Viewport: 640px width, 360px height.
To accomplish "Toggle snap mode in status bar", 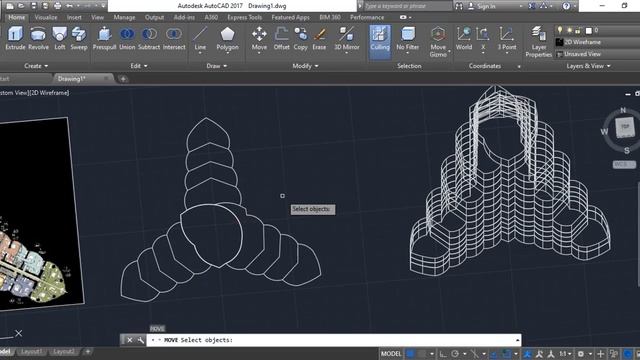I will click(422, 353).
